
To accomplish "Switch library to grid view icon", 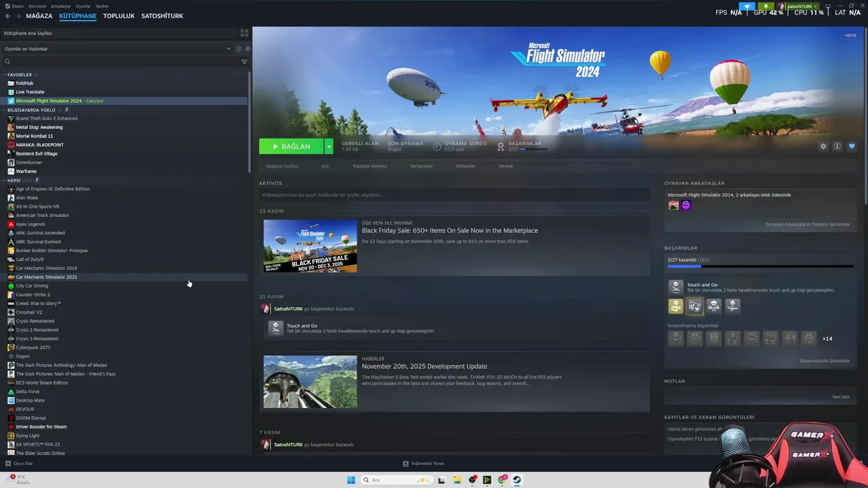I will 244,33.
